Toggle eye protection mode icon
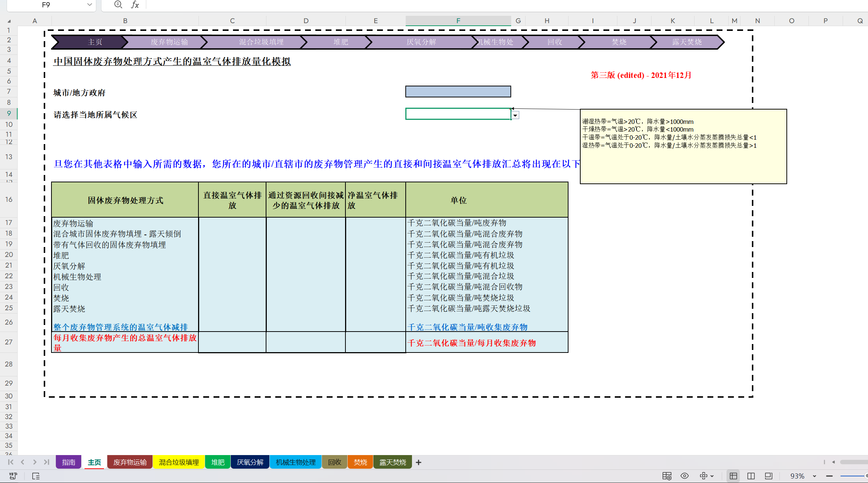 [685, 476]
